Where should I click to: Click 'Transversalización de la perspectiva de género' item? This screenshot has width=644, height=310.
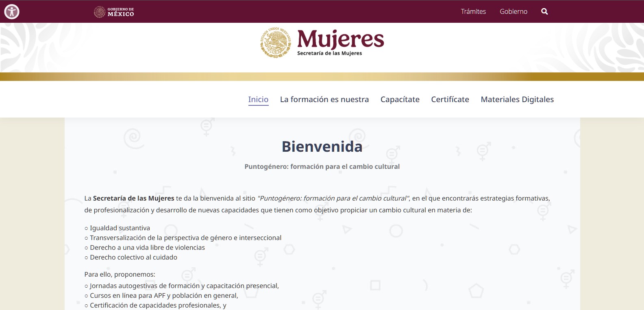click(x=183, y=238)
